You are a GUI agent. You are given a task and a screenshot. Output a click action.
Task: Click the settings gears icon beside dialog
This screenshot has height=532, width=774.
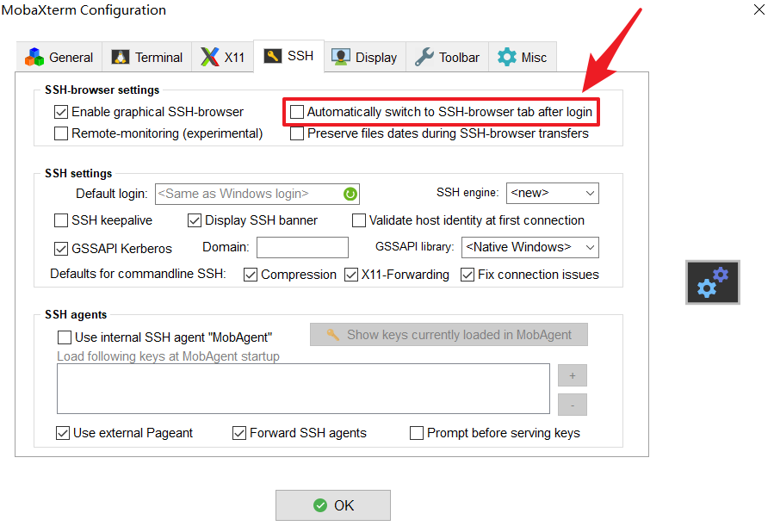point(713,282)
